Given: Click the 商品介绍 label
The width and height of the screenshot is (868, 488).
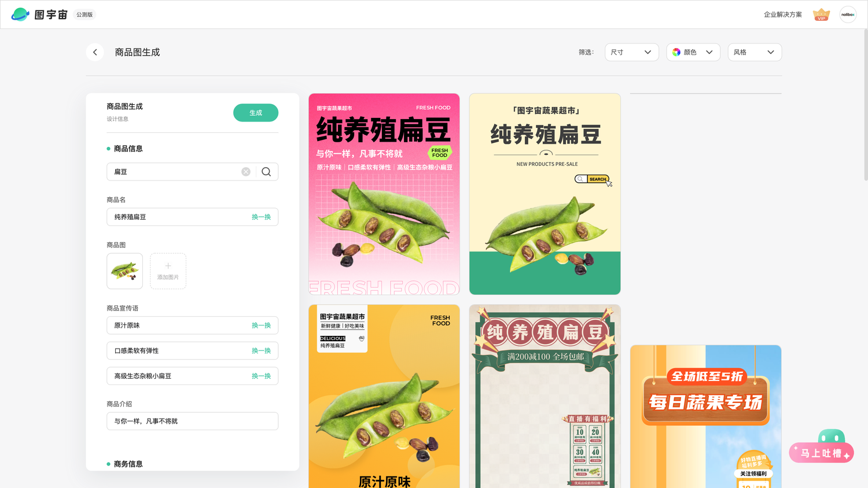Looking at the screenshot, I should pyautogui.click(x=119, y=404).
